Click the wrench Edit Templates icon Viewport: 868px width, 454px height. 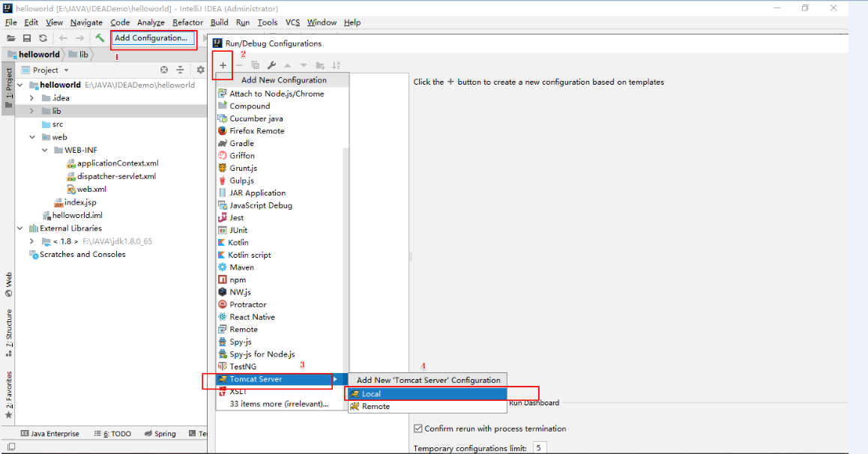click(x=271, y=66)
